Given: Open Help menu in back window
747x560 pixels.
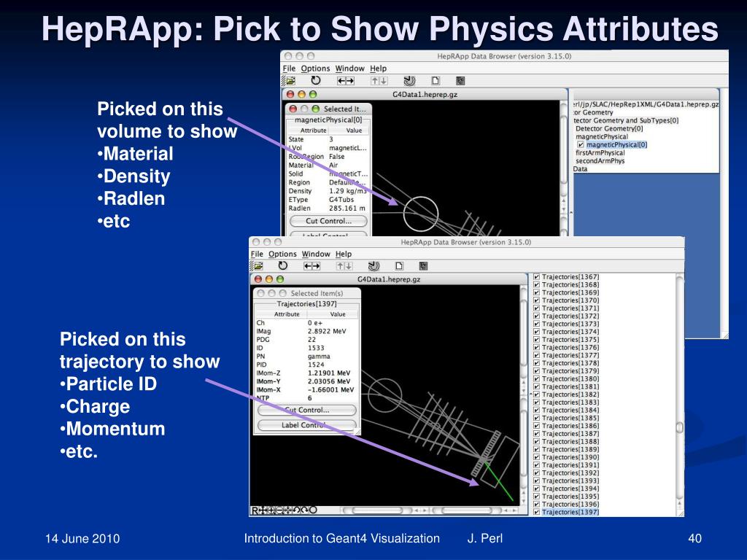Looking at the screenshot, I should pos(379,69).
